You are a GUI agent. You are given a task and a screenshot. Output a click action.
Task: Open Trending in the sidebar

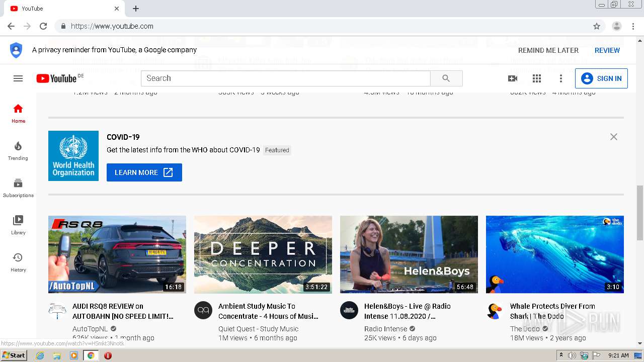[18, 150]
